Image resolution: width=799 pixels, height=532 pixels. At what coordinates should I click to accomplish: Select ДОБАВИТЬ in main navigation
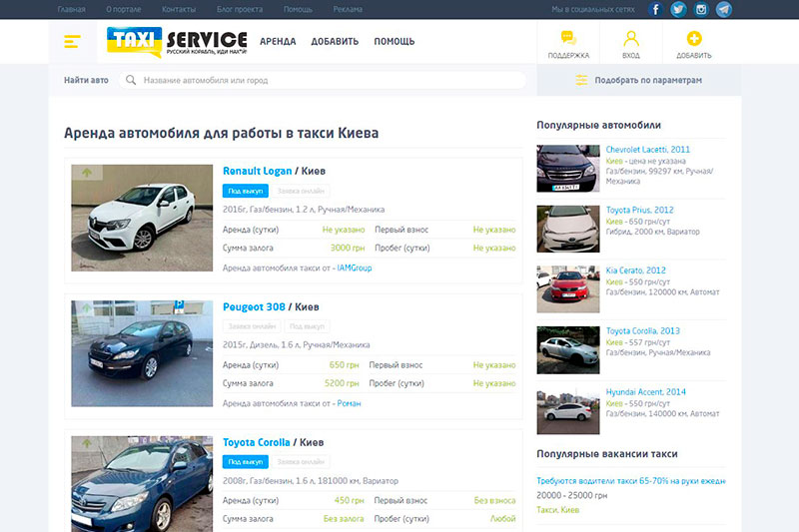pyautogui.click(x=335, y=41)
